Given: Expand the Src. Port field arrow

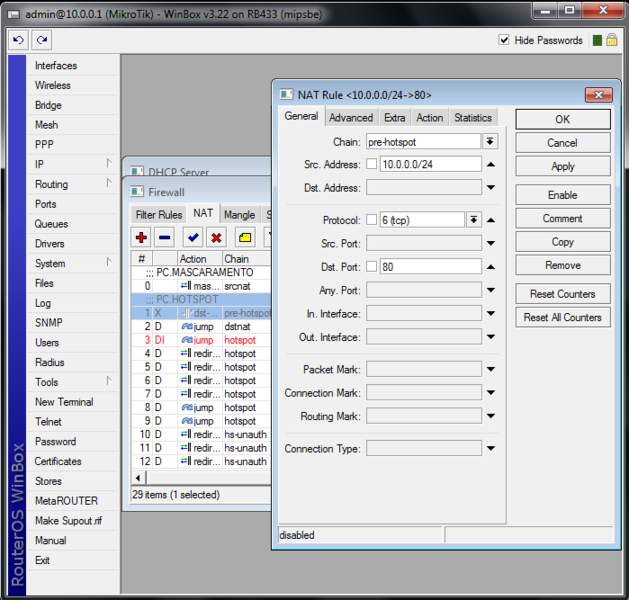Looking at the screenshot, I should [491, 243].
